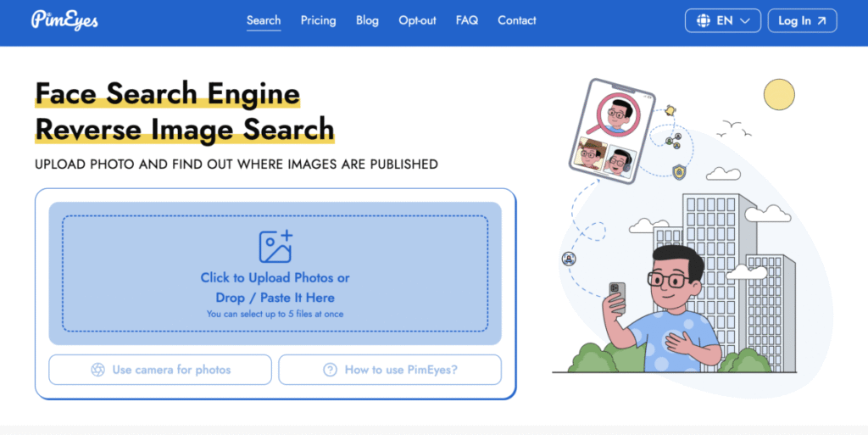The height and width of the screenshot is (435, 868).
Task: Open the Search nav tab
Action: pyautogui.click(x=264, y=20)
